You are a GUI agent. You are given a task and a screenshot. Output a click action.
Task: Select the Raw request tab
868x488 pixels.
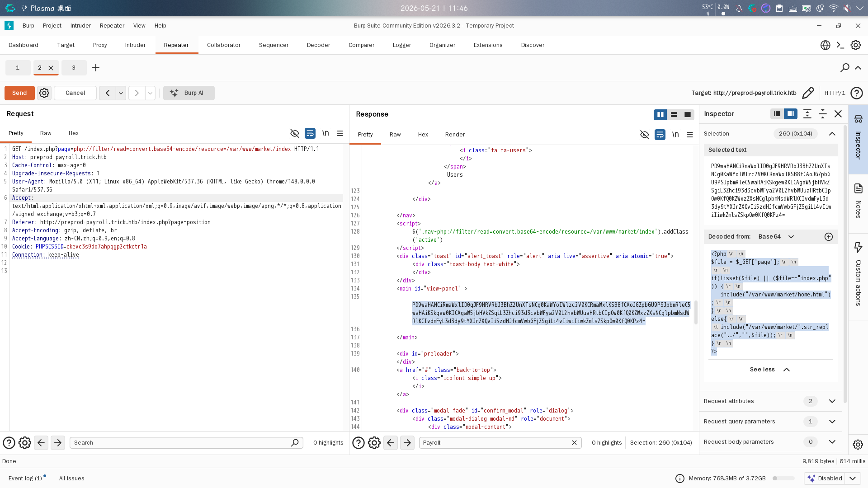point(46,133)
